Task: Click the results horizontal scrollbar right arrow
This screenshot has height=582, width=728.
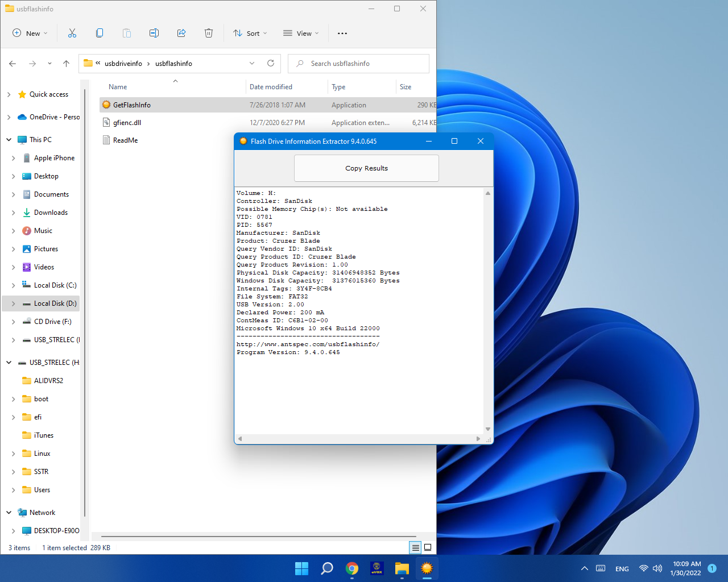Action: 478,439
